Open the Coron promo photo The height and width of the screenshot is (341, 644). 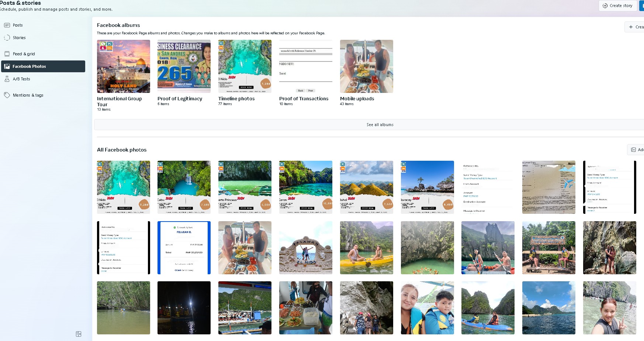pos(306,187)
